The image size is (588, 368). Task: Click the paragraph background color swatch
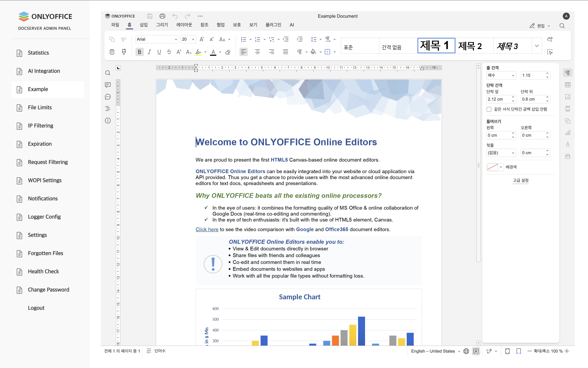click(x=492, y=167)
